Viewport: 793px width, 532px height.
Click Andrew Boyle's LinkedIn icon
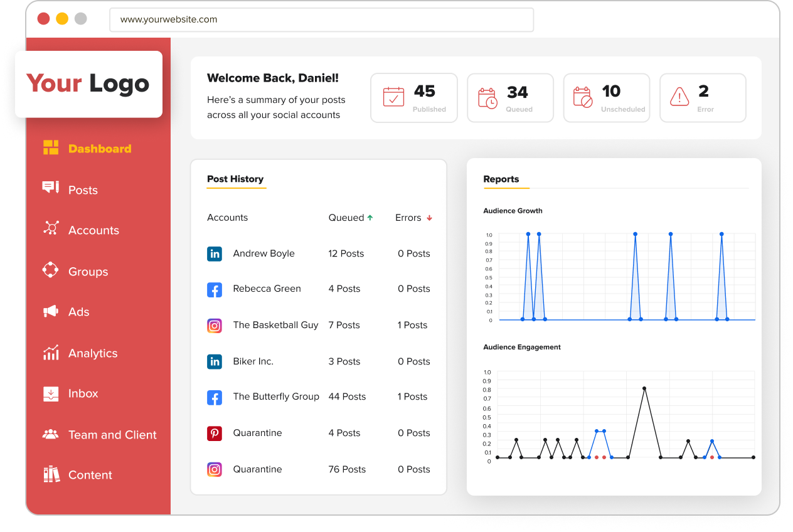(x=215, y=253)
